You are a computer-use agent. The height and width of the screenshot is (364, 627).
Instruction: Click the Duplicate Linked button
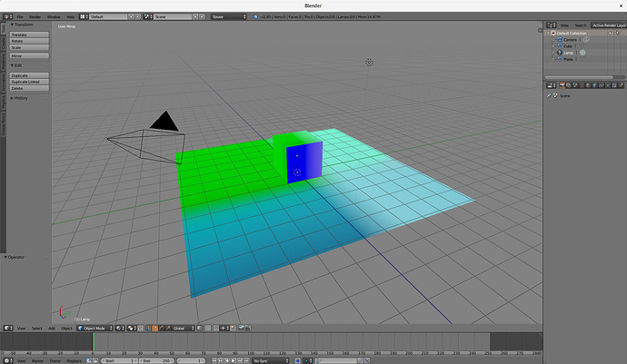[x=29, y=82]
